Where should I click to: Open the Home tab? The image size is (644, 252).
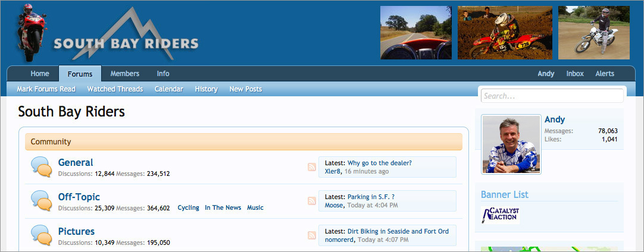pyautogui.click(x=40, y=74)
